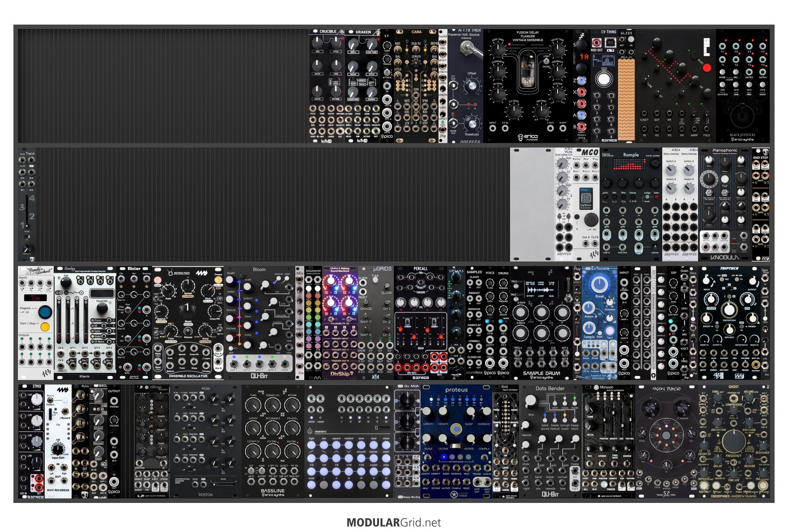Select the Befaco Percall module
Screen dimensions: 788x532
coord(421,323)
